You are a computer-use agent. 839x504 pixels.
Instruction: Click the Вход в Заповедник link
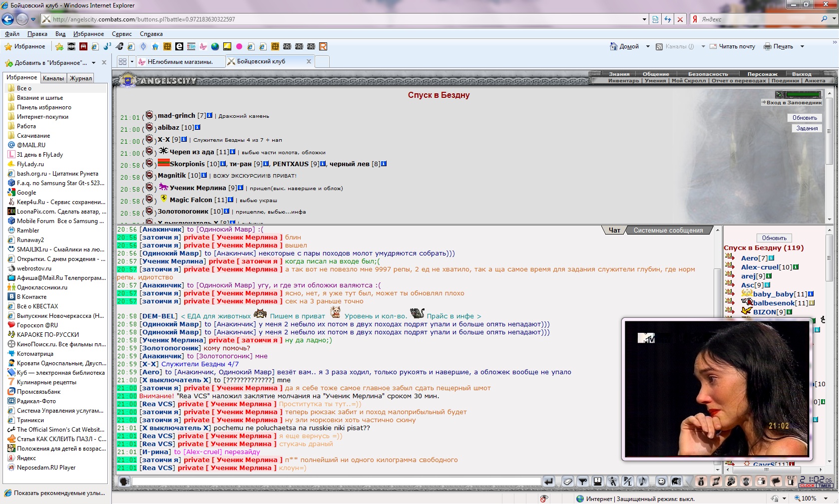791,102
